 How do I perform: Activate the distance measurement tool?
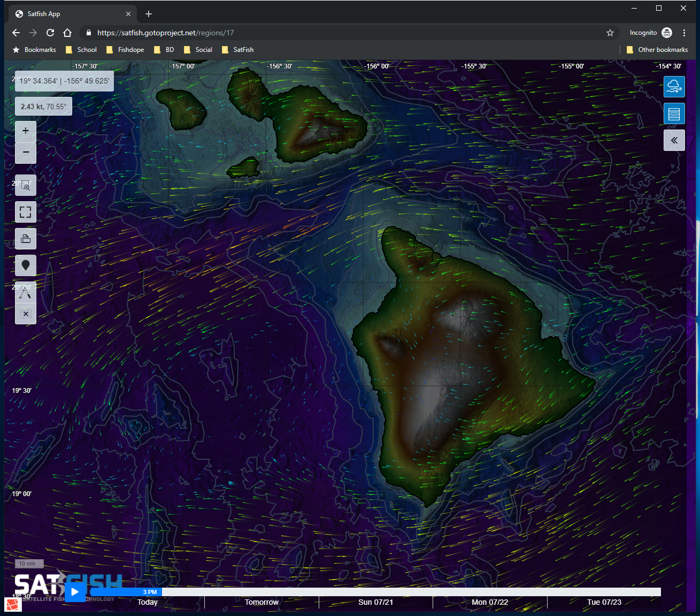(x=26, y=292)
